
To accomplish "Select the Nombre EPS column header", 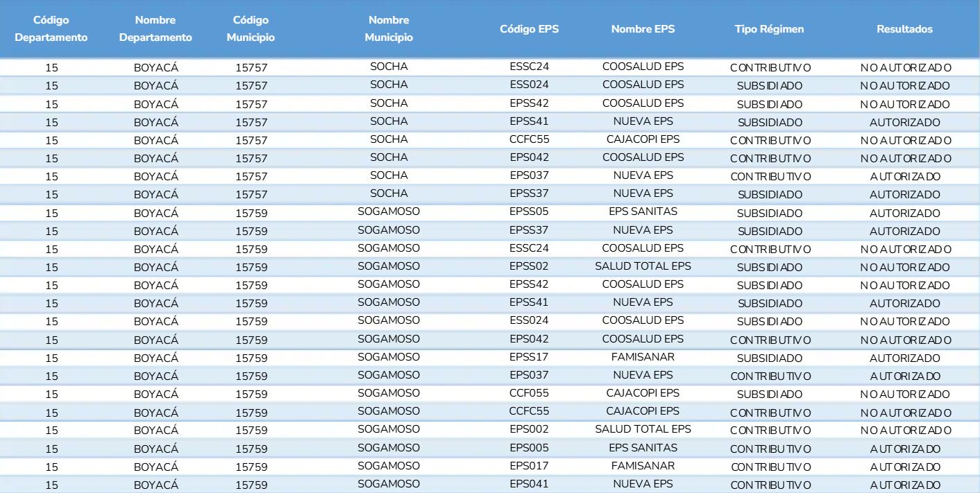I will [643, 29].
